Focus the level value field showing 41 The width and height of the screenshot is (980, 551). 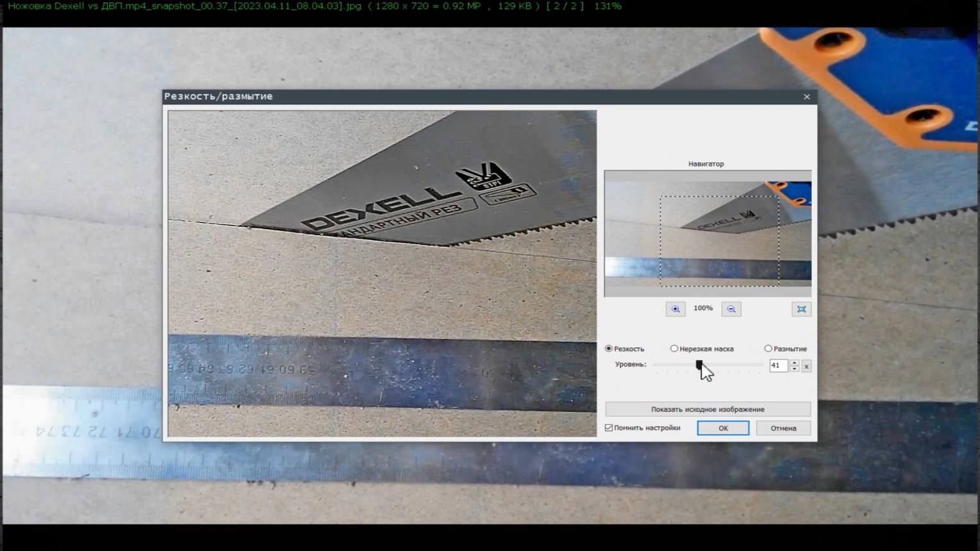[779, 366]
